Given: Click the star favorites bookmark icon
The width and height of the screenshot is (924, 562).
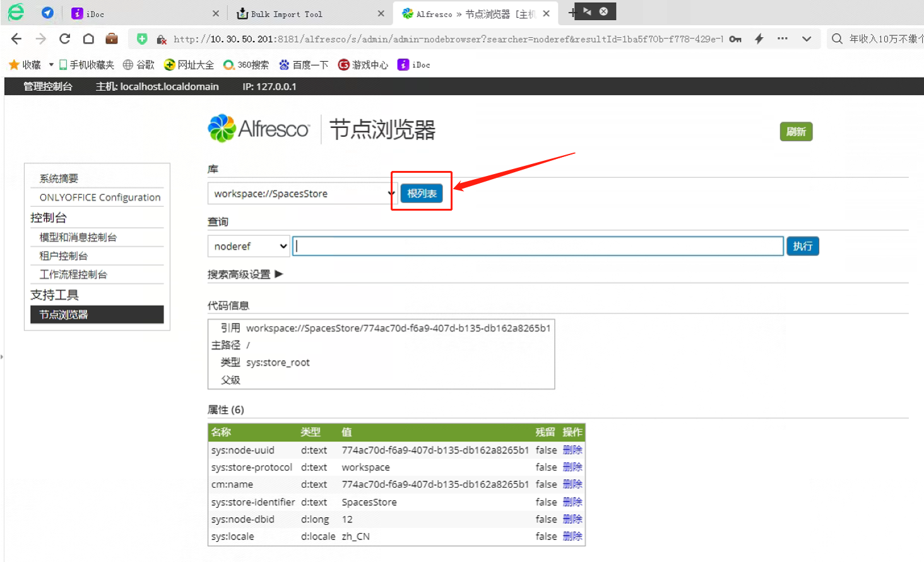Looking at the screenshot, I should [14, 65].
